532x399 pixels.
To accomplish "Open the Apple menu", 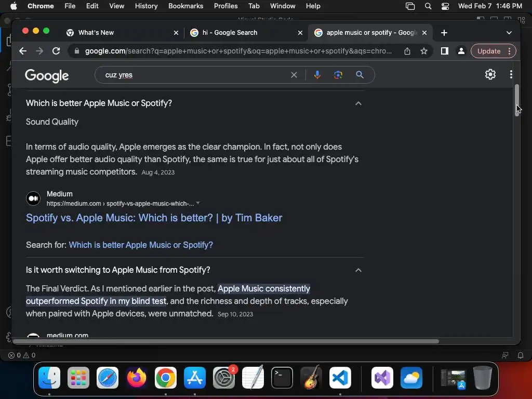I will 14,6.
